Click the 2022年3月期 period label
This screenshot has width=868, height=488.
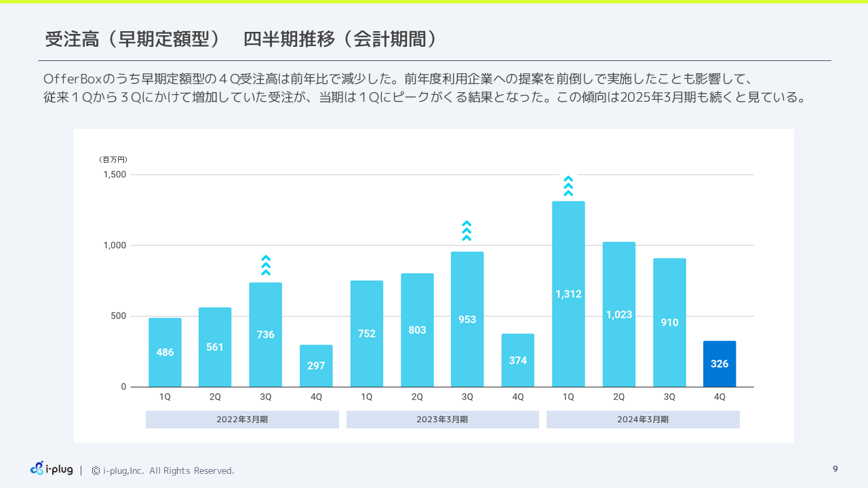click(242, 420)
